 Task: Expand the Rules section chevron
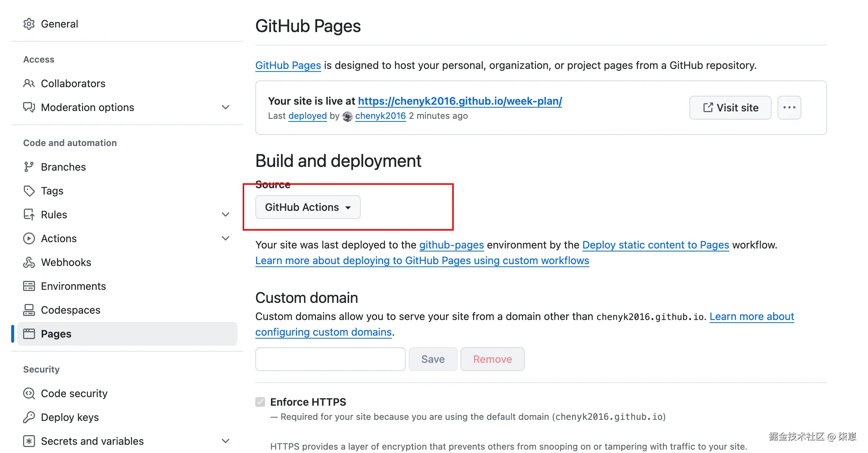pos(226,215)
